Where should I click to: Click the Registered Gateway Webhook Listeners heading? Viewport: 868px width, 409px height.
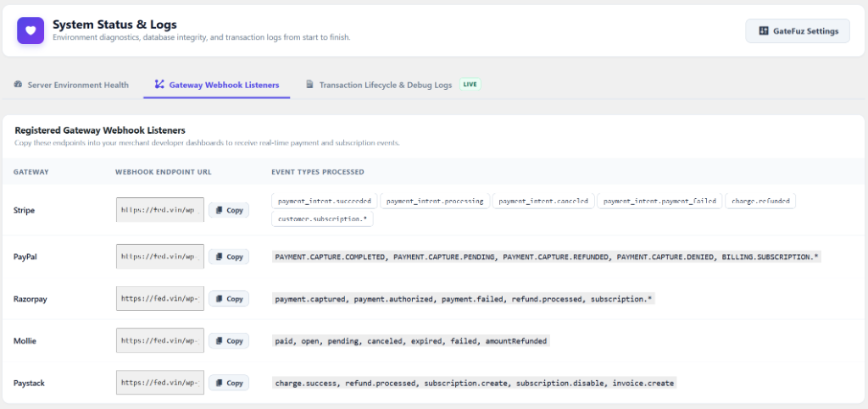point(100,130)
